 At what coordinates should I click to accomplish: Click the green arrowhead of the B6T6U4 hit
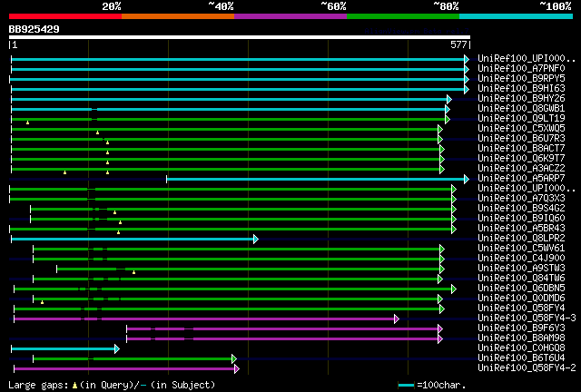click(234, 358)
